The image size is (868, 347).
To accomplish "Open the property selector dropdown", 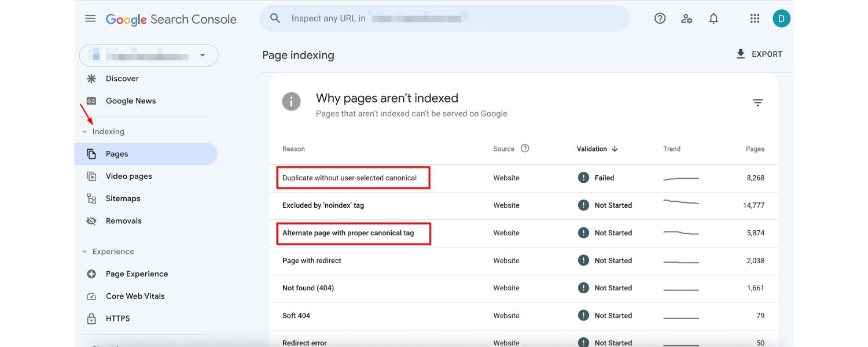I will [202, 55].
